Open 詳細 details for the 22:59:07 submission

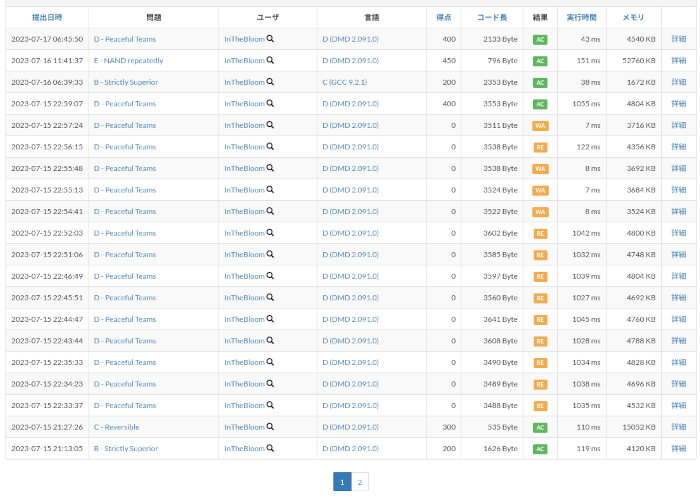[679, 104]
